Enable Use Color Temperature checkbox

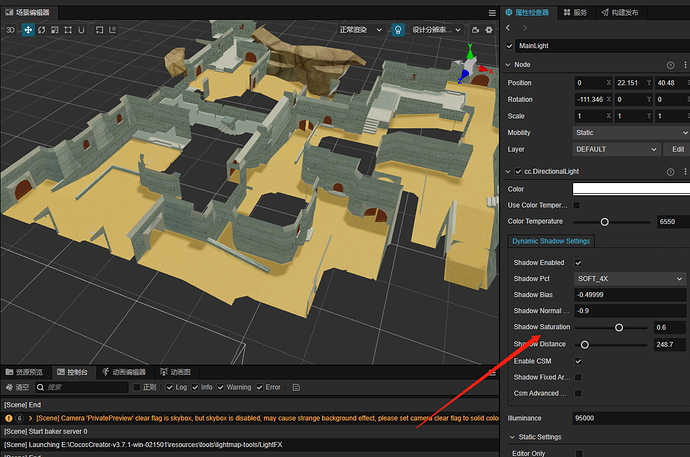pos(577,205)
